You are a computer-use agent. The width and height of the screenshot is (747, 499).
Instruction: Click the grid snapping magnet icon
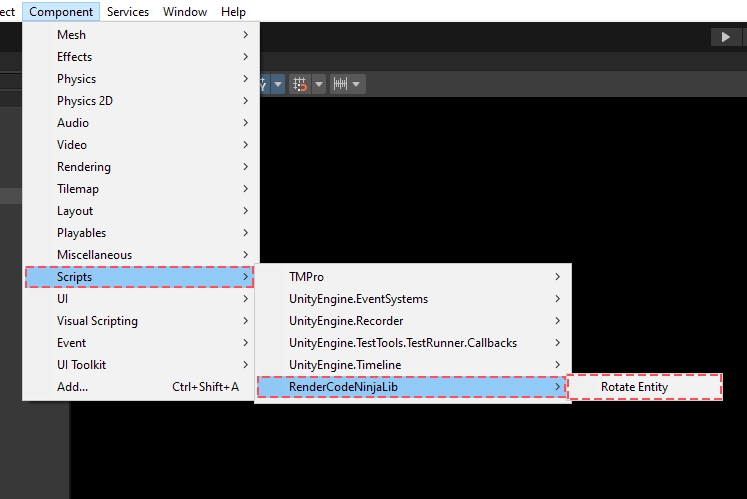coord(300,84)
